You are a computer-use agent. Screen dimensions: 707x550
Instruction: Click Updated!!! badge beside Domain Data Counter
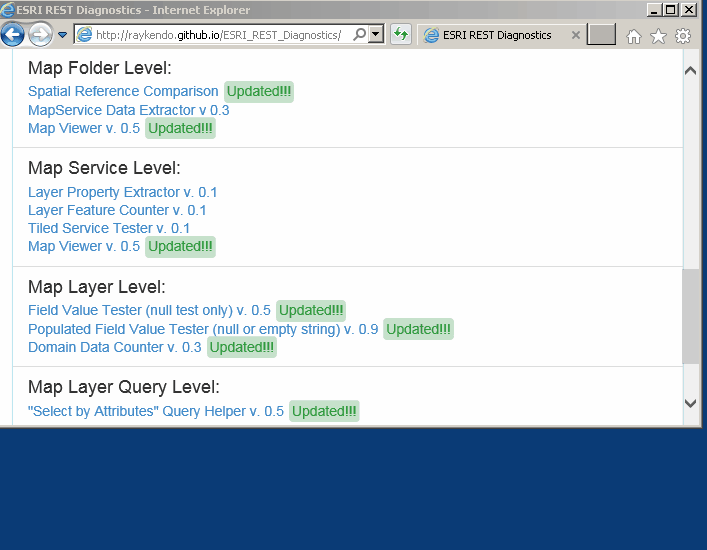242,348
